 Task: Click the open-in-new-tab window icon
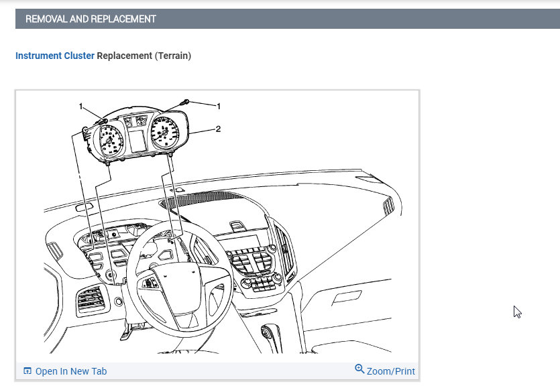pos(27,371)
